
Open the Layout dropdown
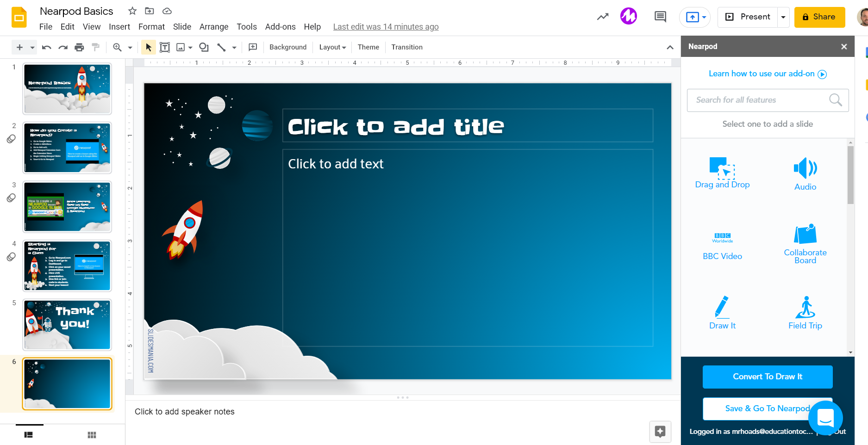pyautogui.click(x=332, y=47)
